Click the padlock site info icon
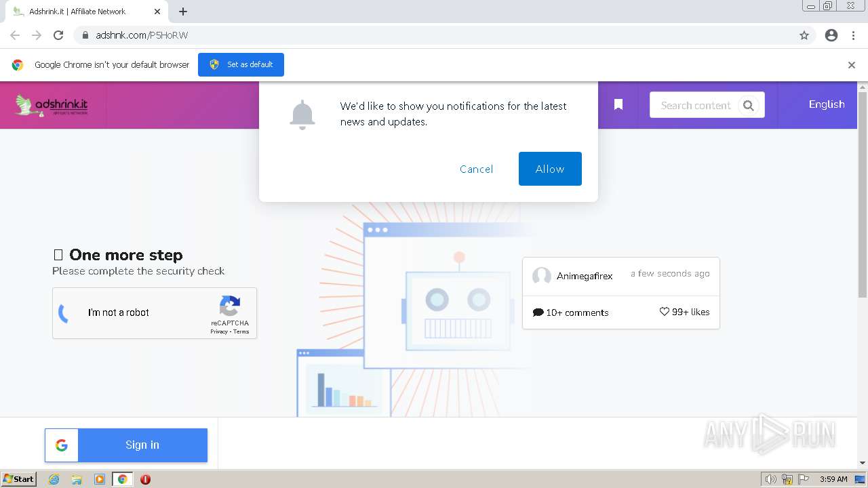 (x=85, y=35)
